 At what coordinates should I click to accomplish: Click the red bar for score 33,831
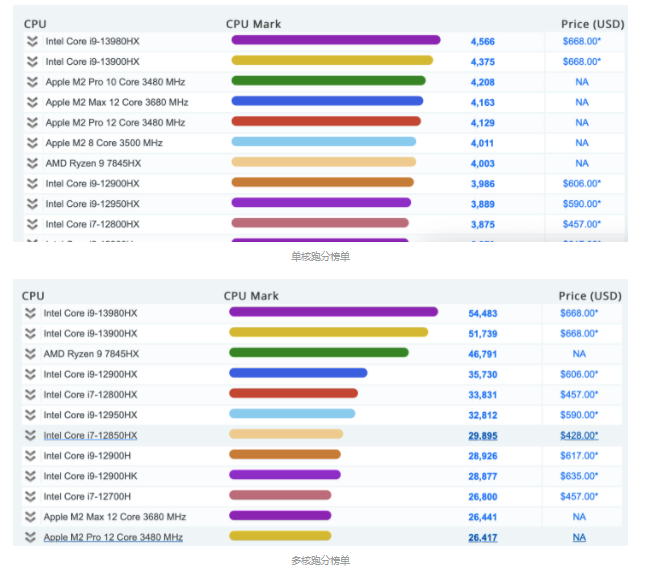pyautogui.click(x=293, y=393)
